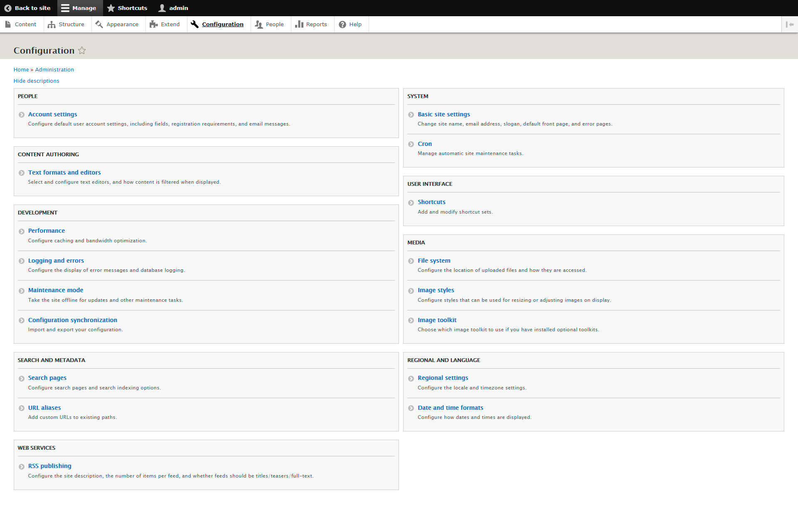
Task: Click the star icon beside Configuration title
Action: (82, 50)
